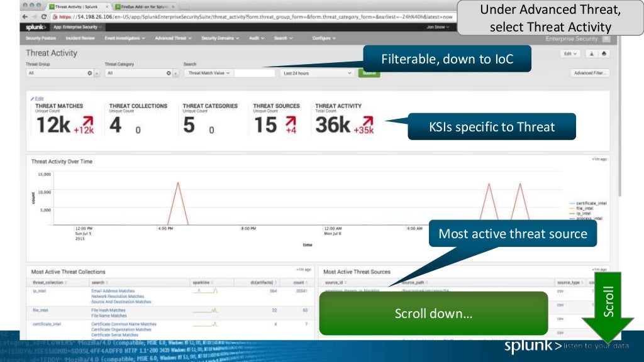Image resolution: width=644 pixels, height=362 pixels.
Task: Clear the Threat Category filter value
Action: click(x=169, y=73)
